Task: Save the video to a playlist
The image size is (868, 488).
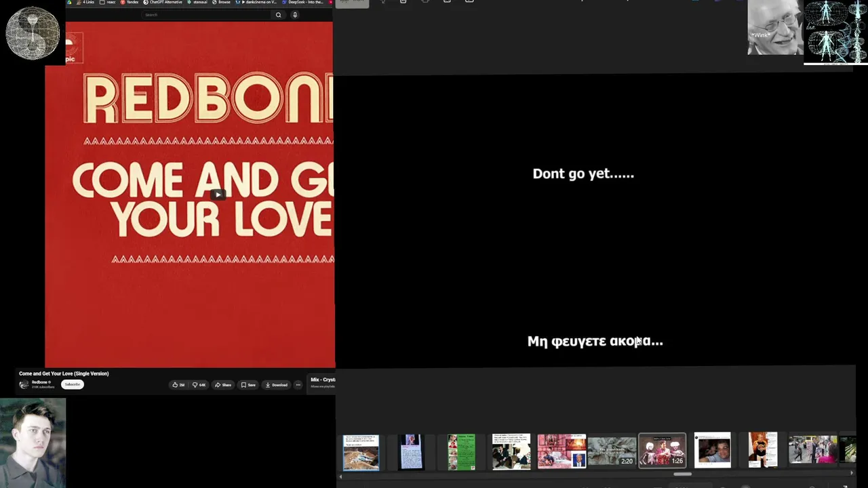Action: [x=249, y=385]
